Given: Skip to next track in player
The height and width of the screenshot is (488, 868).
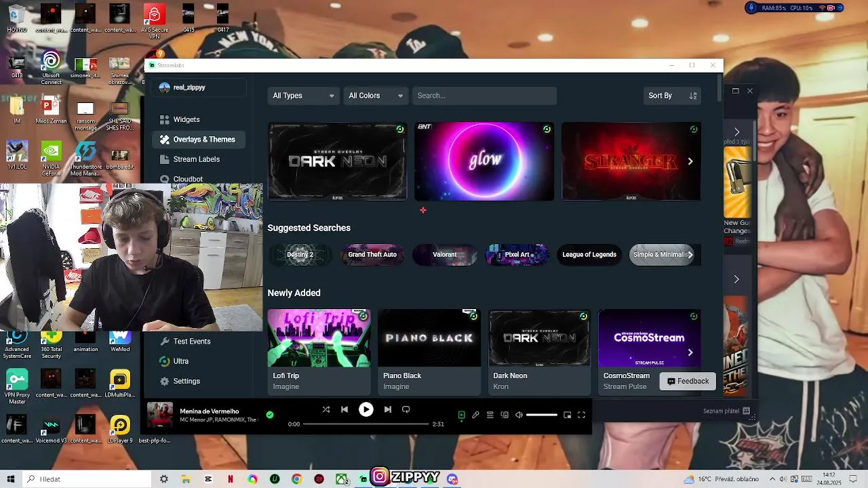Looking at the screenshot, I should click(x=388, y=409).
